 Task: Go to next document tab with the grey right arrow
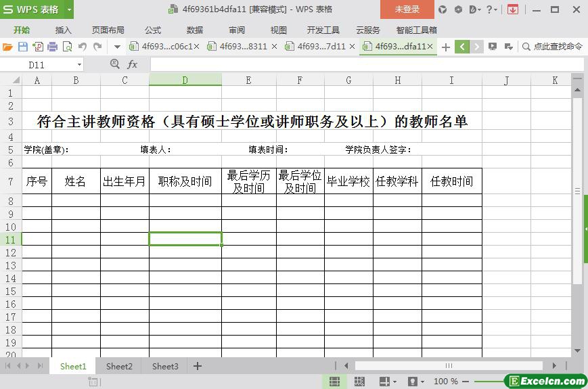pos(476,47)
